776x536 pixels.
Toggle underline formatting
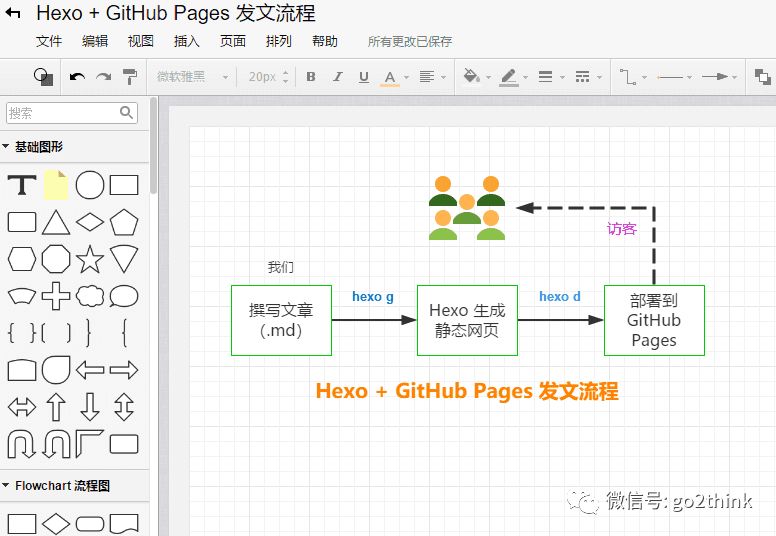coord(364,77)
